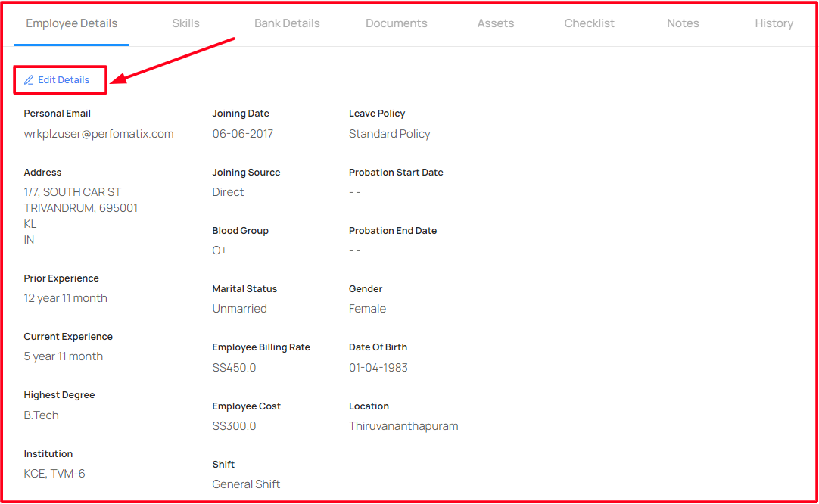Screen dimensions: 819x504
Task: Click the shift value General Shift
Action: tap(246, 484)
